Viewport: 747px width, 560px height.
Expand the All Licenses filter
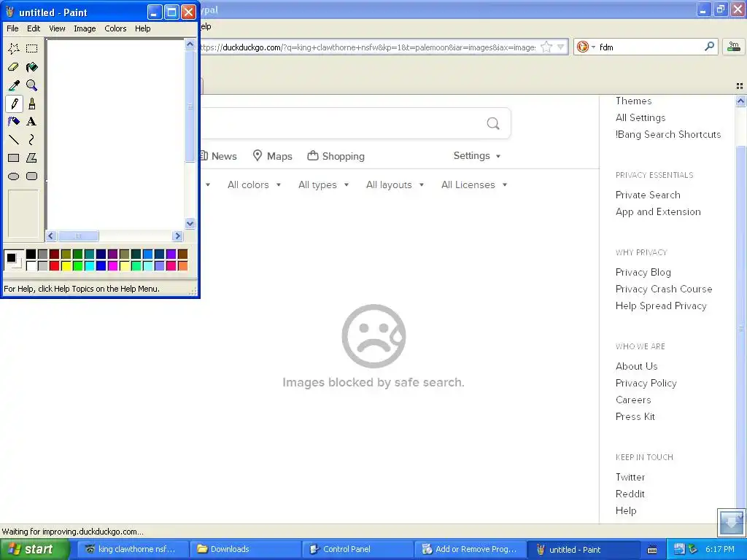coord(474,184)
